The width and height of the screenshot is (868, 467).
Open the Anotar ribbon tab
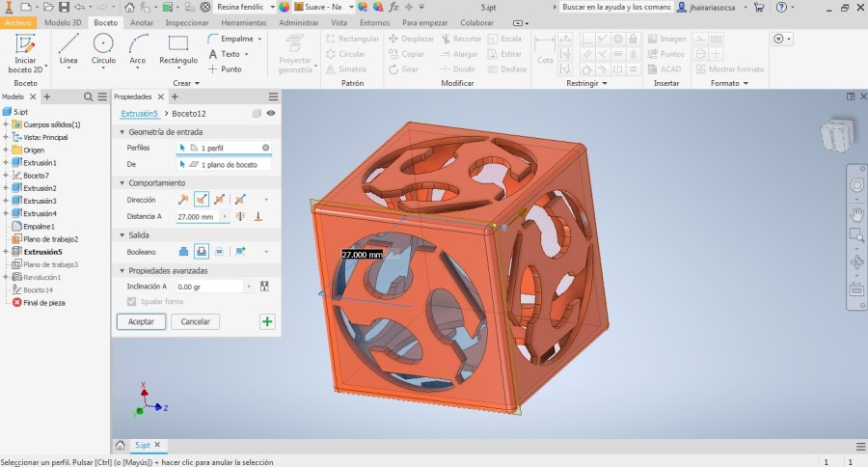[142, 23]
